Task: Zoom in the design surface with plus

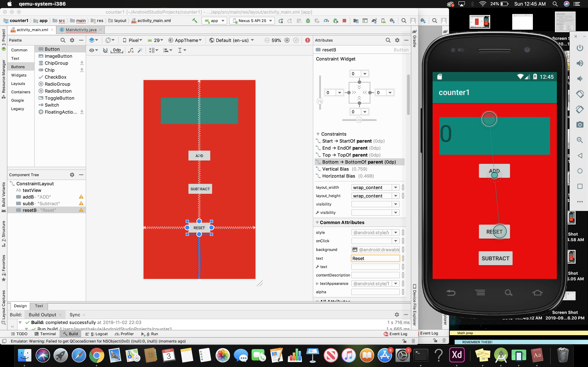Action: (x=287, y=40)
